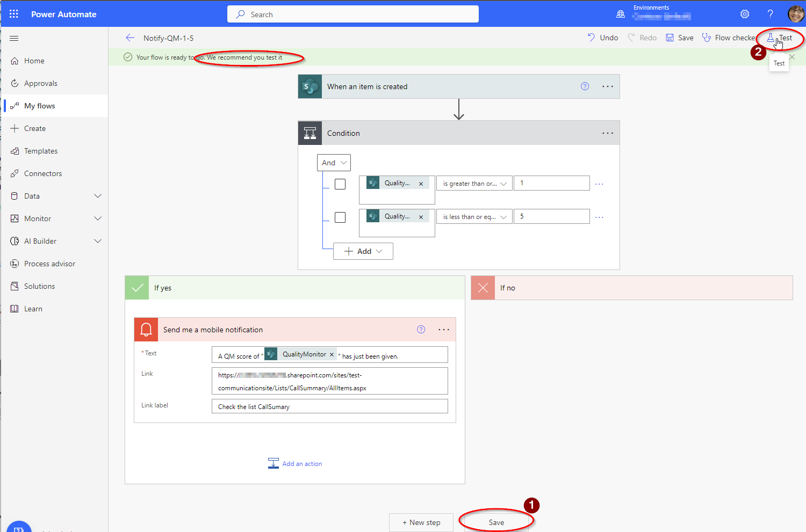The height and width of the screenshot is (532, 806).
Task: Open Templates in sidebar
Action: pos(54,151)
